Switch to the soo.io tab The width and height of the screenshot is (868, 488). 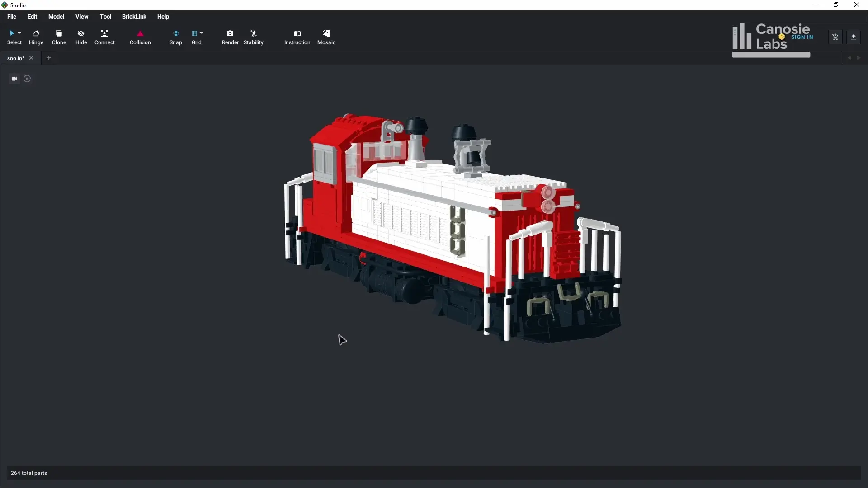[x=15, y=58]
